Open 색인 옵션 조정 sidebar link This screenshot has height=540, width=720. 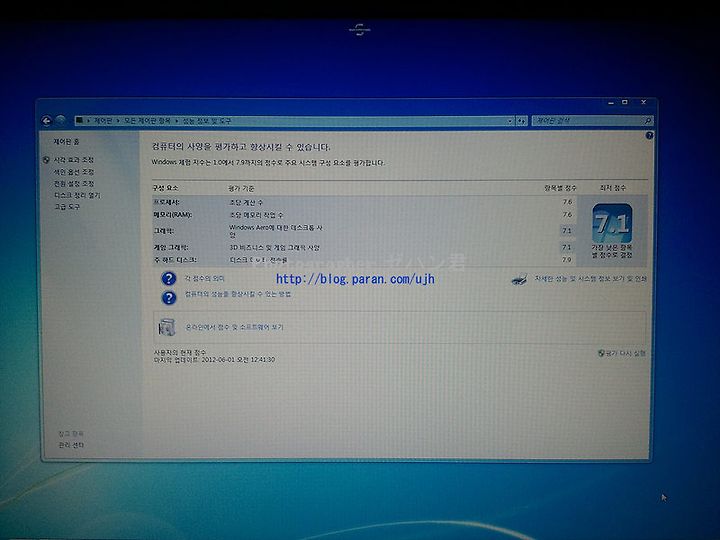73,172
